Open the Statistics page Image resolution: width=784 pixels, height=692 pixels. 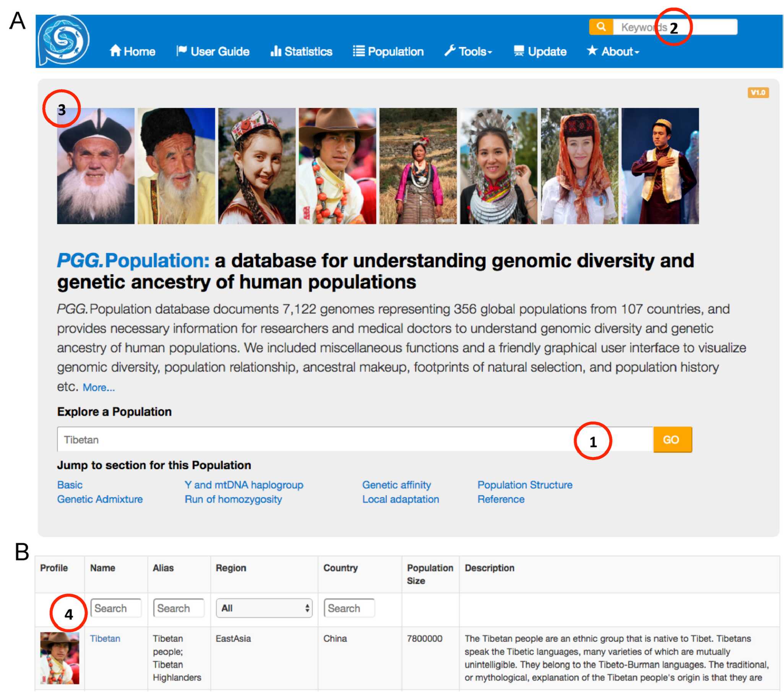pos(302,51)
